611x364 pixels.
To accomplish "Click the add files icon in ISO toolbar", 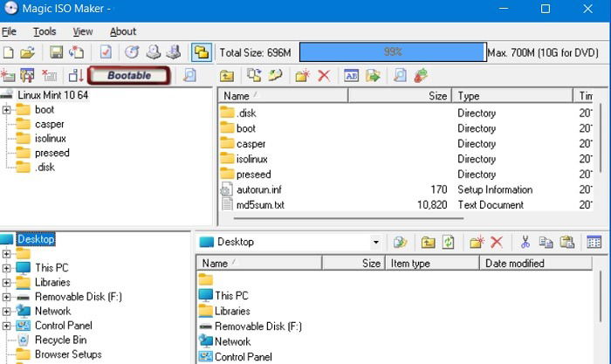I will point(254,75).
